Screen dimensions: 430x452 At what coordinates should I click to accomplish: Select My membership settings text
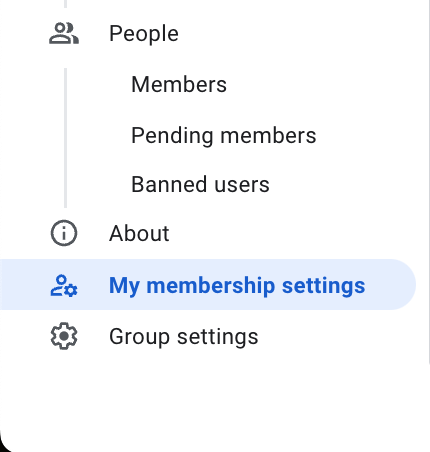tap(237, 286)
